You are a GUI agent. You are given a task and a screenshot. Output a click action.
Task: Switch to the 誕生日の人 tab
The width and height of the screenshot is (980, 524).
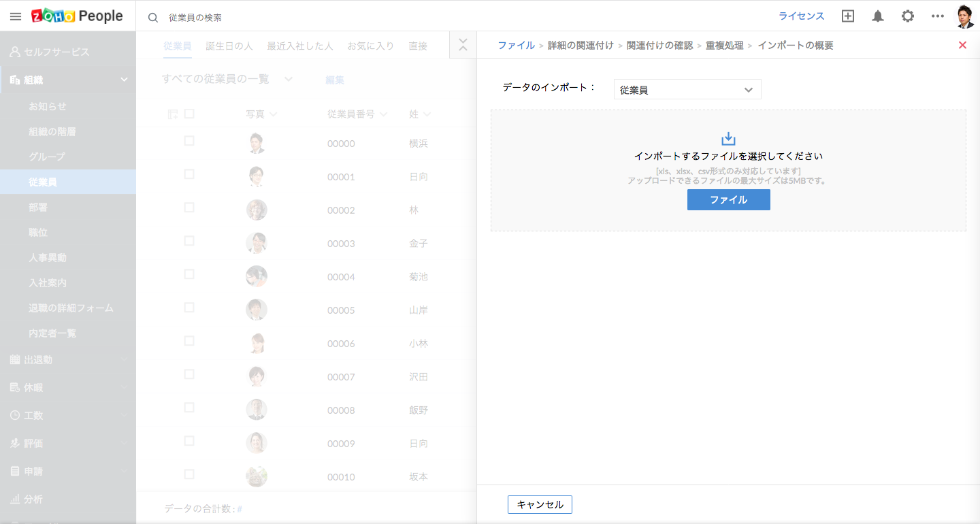tap(229, 46)
